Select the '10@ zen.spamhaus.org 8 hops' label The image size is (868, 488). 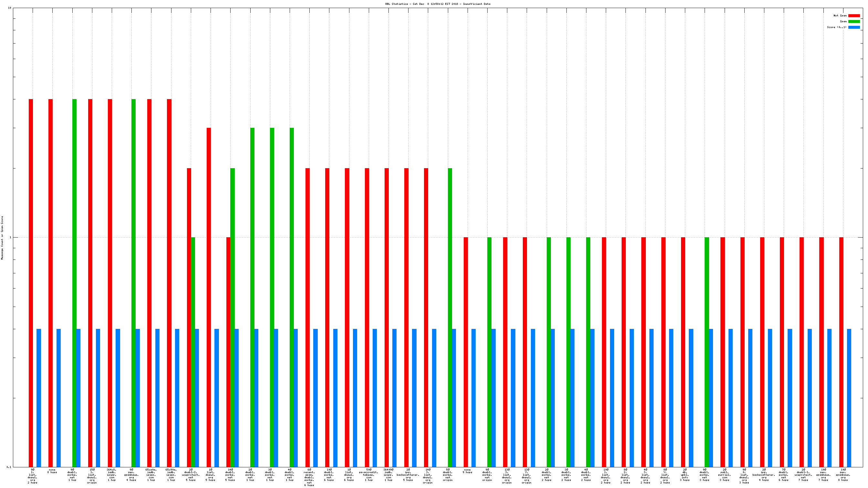(x=843, y=475)
